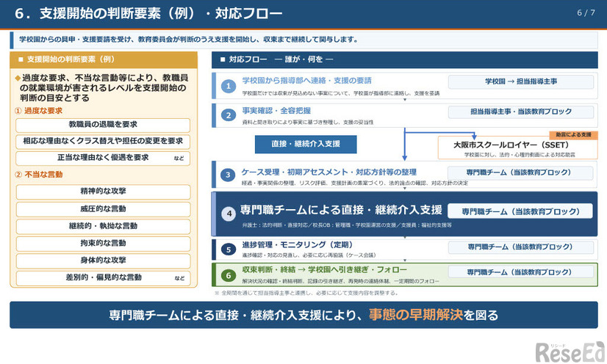Click the box about クラス替えや担任の変更を要求
The image size is (607, 364).
pyautogui.click(x=103, y=142)
